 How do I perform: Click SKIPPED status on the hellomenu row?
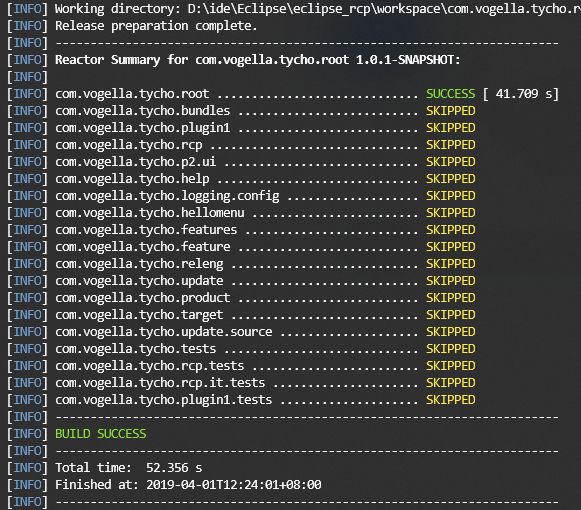tap(450, 213)
